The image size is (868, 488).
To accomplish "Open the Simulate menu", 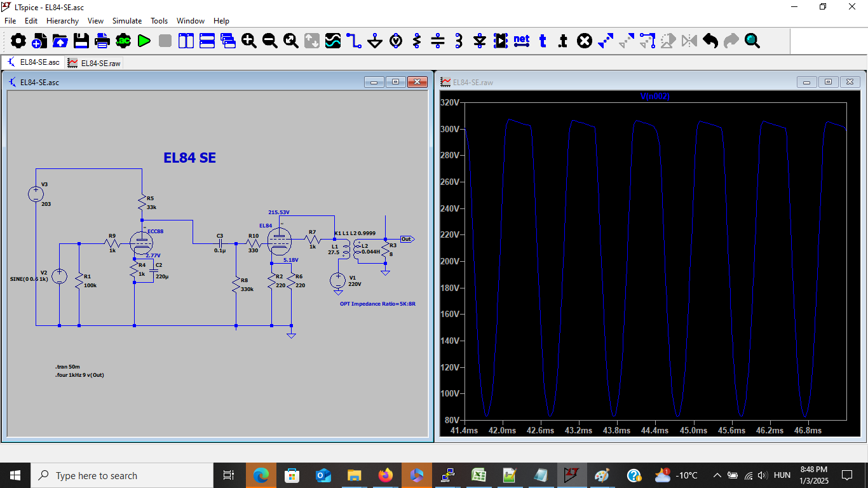I will pos(127,21).
